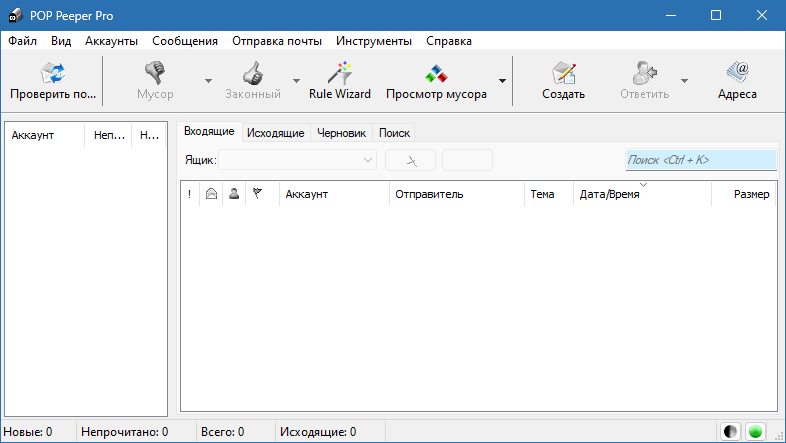The width and height of the screenshot is (786, 443).
Task: Click the Исходящие: 0 status entry
Action: click(x=318, y=432)
